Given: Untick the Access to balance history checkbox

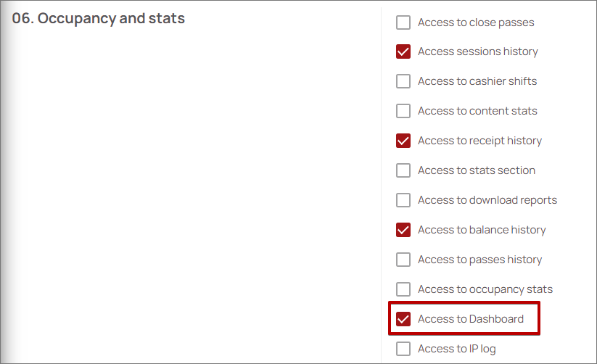Looking at the screenshot, I should [403, 230].
